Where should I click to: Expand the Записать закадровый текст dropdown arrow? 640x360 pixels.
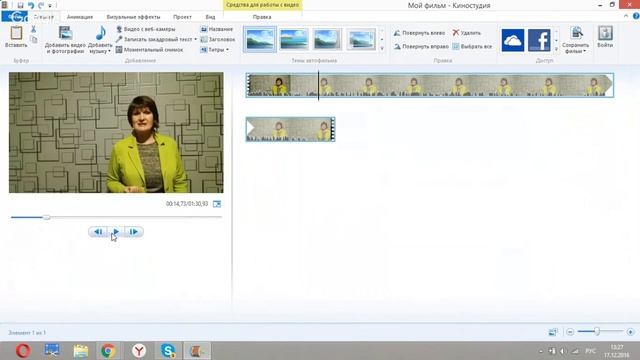click(196, 39)
